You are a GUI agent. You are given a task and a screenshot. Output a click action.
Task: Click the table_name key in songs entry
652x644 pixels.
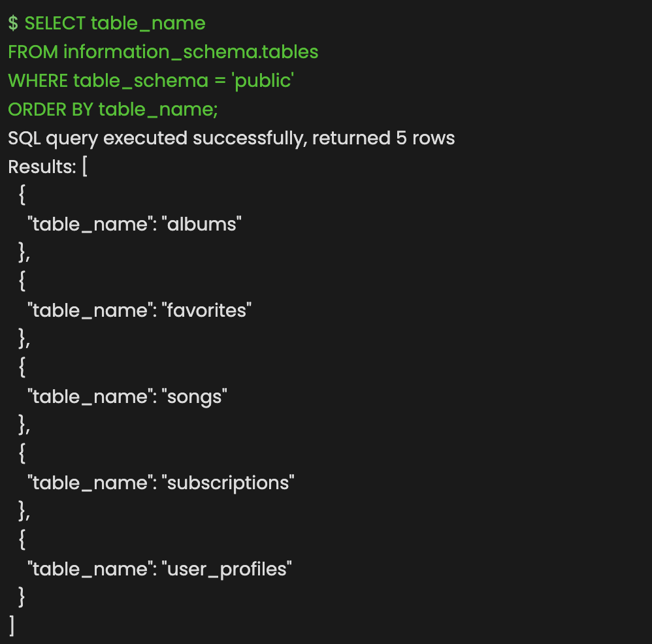click(90, 397)
